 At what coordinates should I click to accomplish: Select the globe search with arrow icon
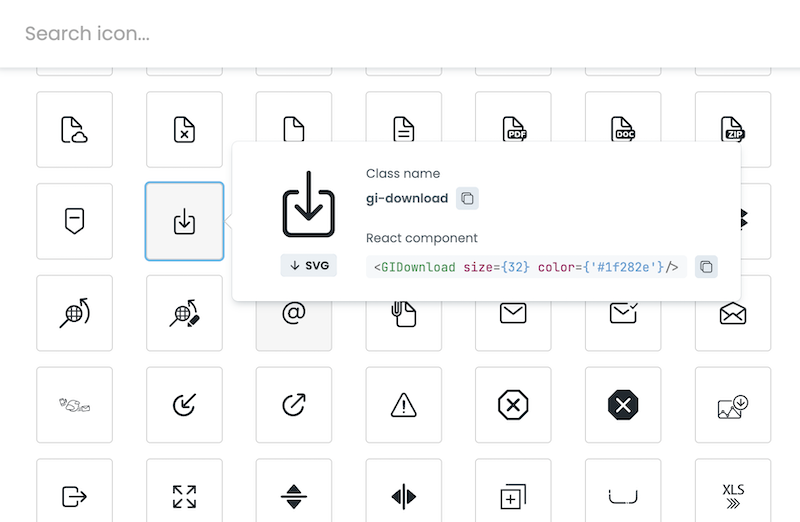tap(74, 313)
